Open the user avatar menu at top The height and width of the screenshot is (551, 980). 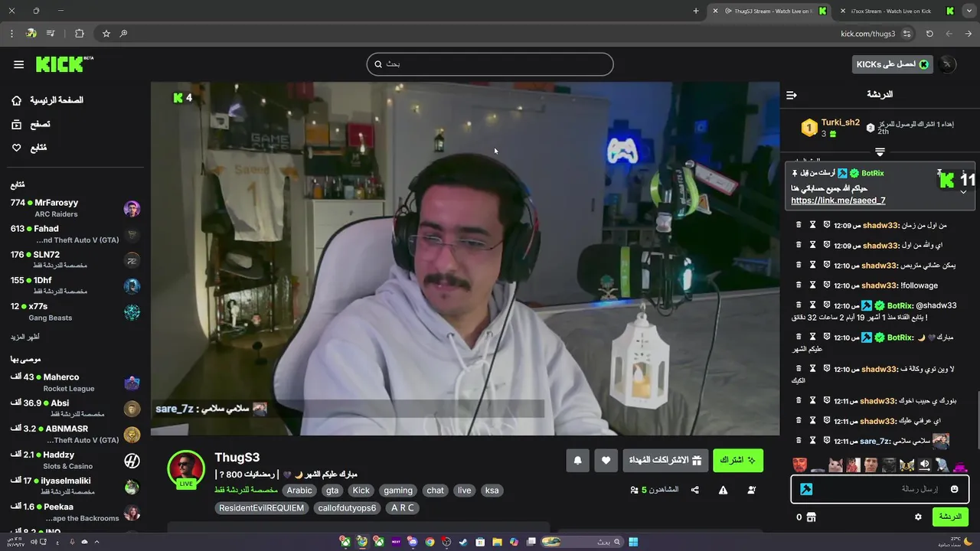coord(946,64)
